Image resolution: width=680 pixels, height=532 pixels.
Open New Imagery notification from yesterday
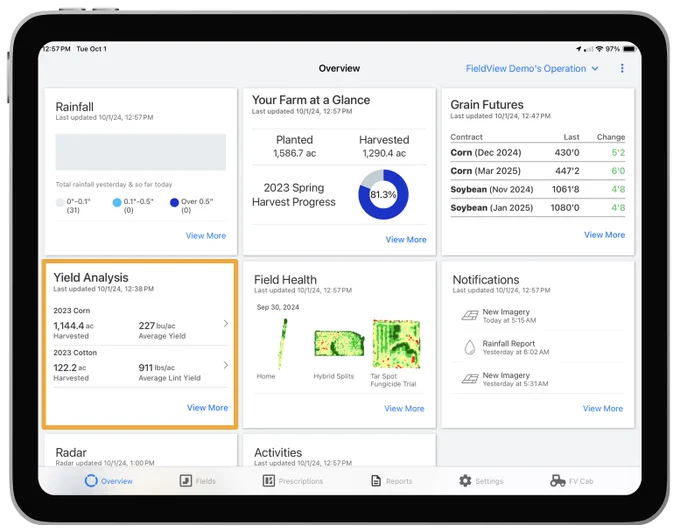point(539,379)
